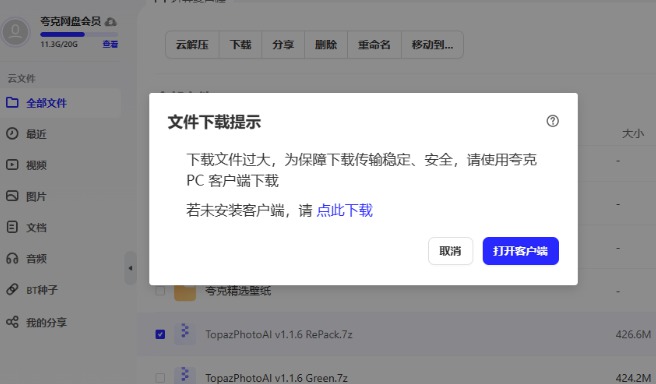
Task: Open 视频 via its play icon
Action: pyautogui.click(x=12, y=164)
